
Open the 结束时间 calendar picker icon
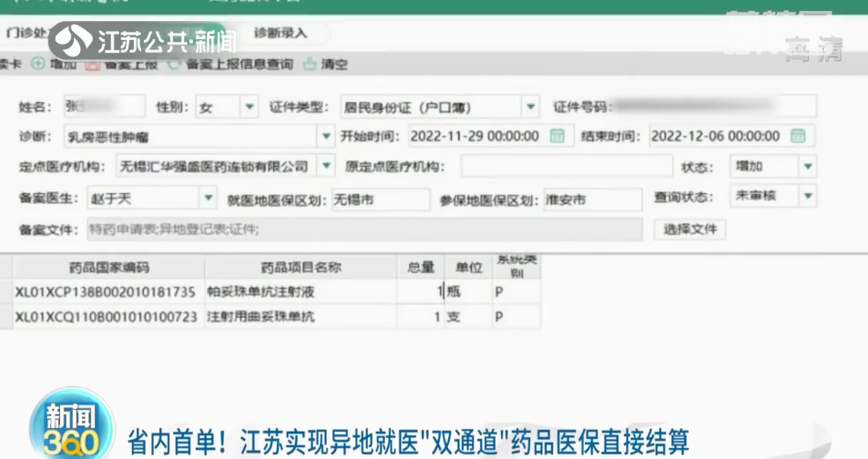798,136
